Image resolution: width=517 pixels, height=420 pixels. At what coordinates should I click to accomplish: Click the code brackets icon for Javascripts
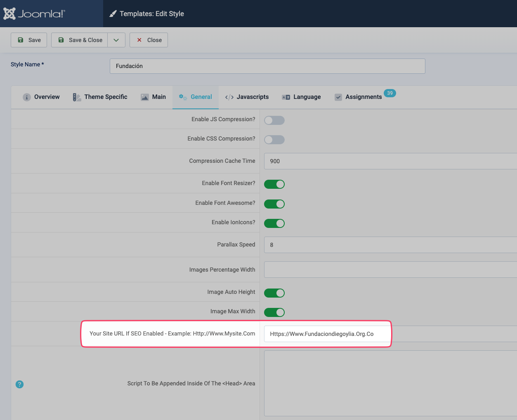pyautogui.click(x=229, y=97)
